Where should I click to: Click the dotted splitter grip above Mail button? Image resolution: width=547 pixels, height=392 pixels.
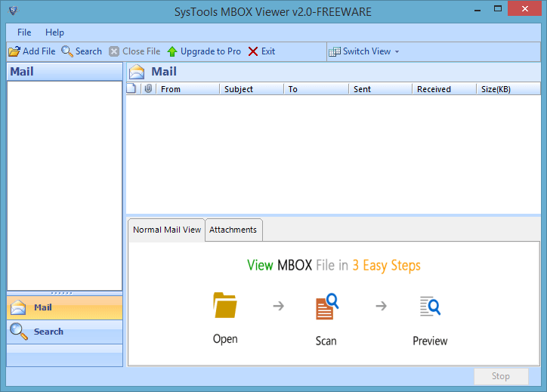(x=62, y=293)
